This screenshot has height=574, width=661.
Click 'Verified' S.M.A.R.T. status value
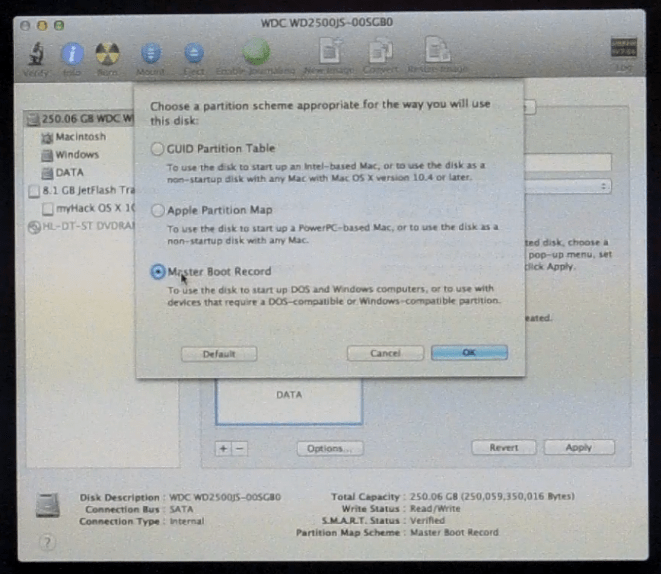427,520
